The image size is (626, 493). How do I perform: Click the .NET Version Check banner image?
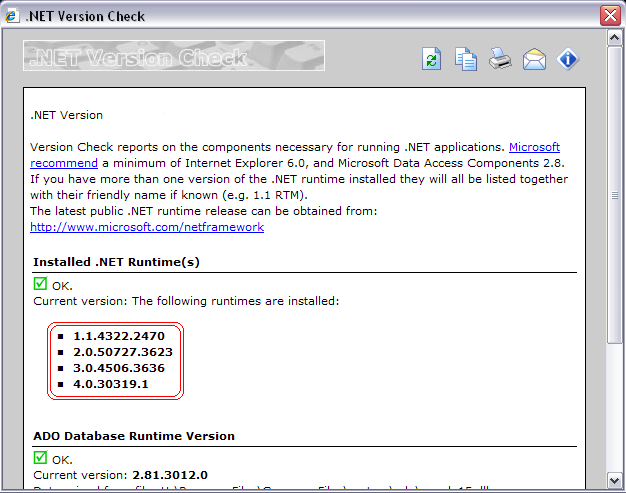pos(174,56)
